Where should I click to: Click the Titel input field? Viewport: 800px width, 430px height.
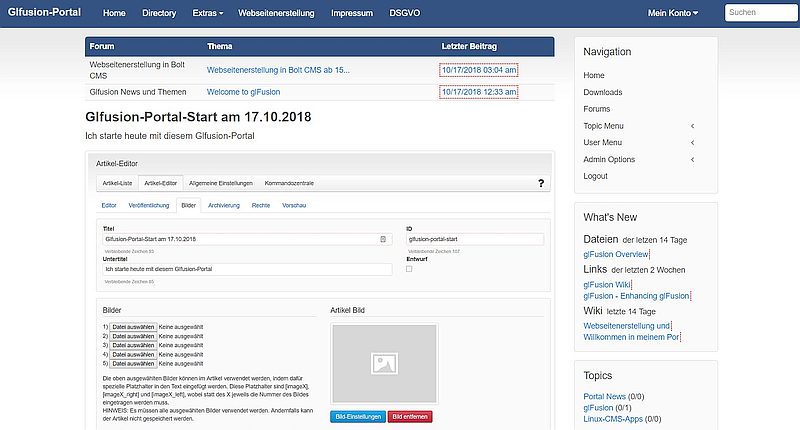(247, 239)
